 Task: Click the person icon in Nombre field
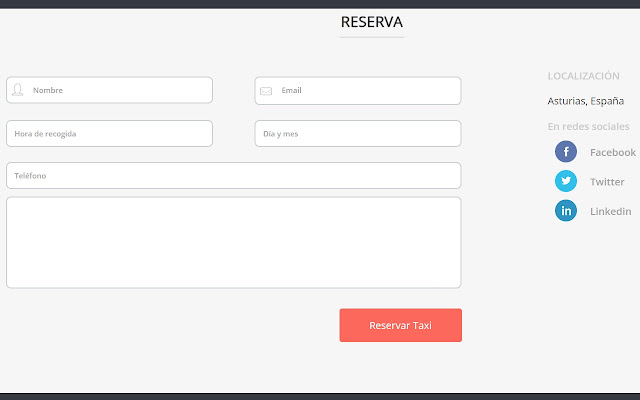(x=18, y=91)
